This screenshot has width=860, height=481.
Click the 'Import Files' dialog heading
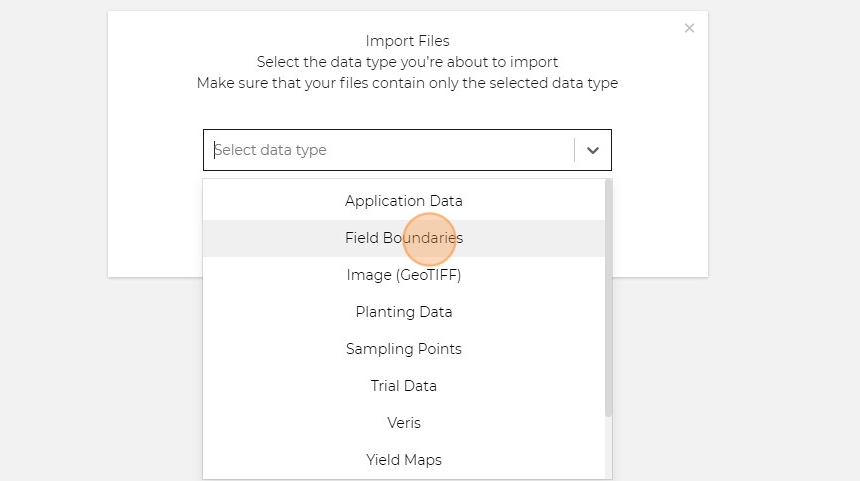[x=407, y=41]
